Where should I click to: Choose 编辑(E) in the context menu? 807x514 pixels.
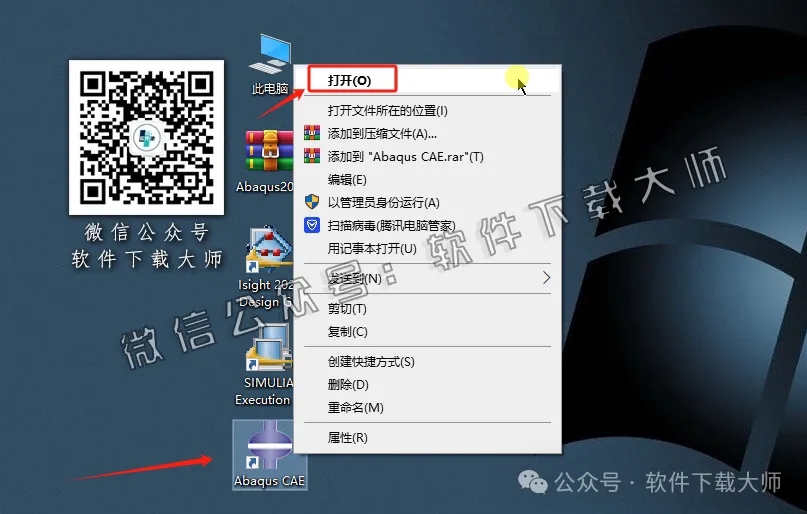pos(428,179)
